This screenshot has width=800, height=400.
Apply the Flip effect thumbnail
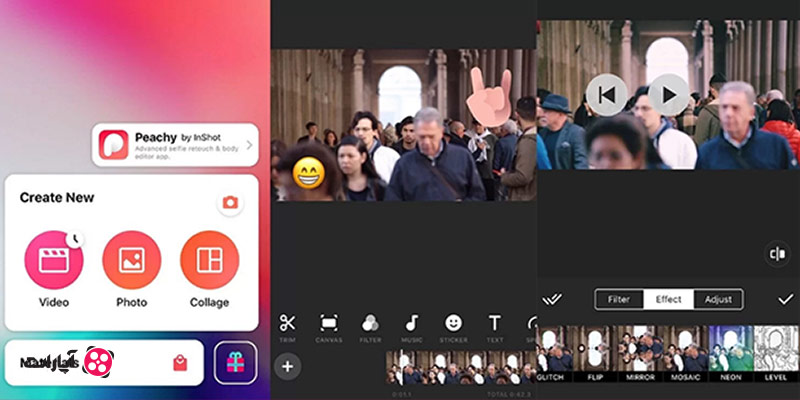[x=595, y=354]
